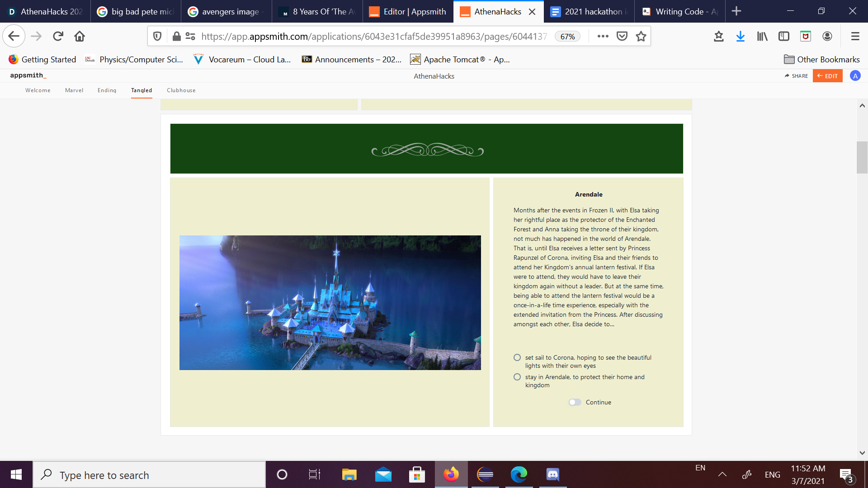This screenshot has height=488, width=868.
Task: Reload the current page
Action: [58, 36]
